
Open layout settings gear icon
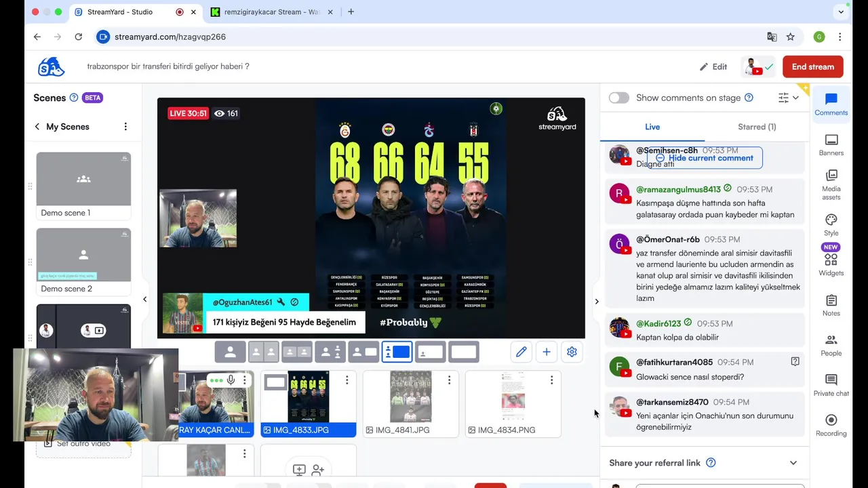pyautogui.click(x=572, y=352)
